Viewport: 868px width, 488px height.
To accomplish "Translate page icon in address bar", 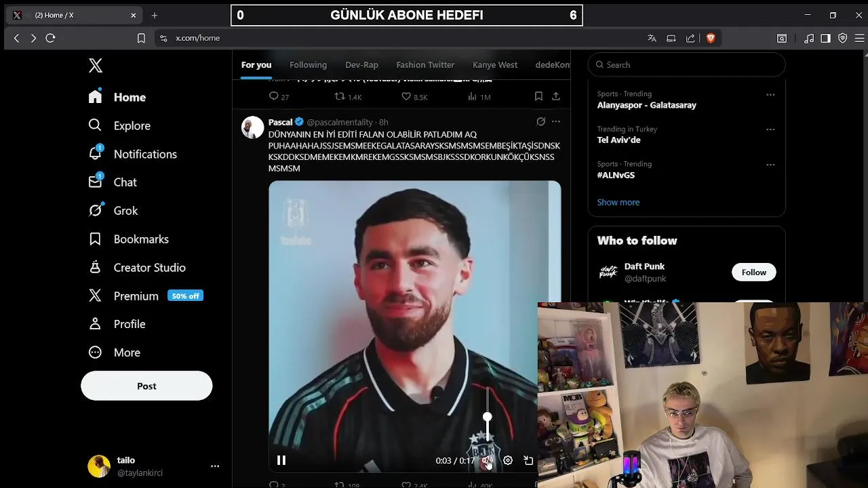I will (652, 39).
